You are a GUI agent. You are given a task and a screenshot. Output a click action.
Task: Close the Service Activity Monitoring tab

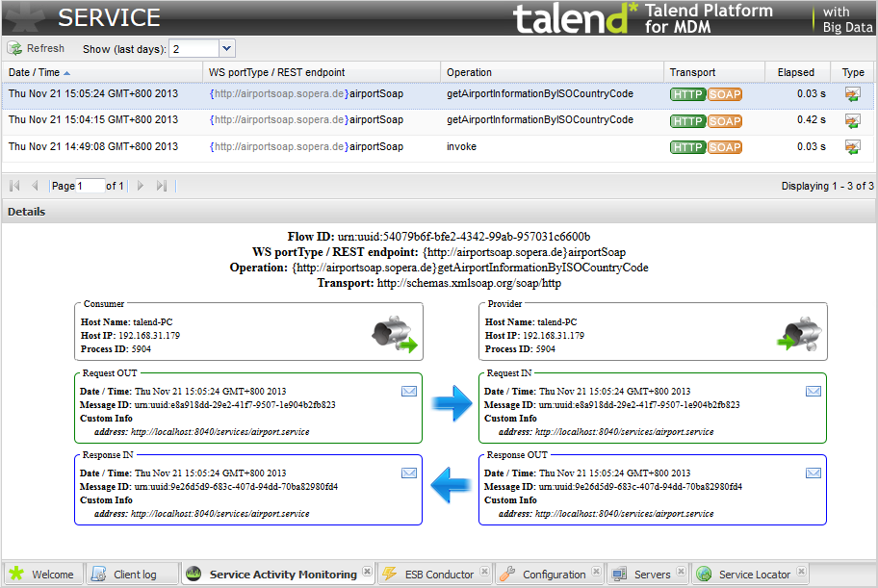pyautogui.click(x=367, y=572)
